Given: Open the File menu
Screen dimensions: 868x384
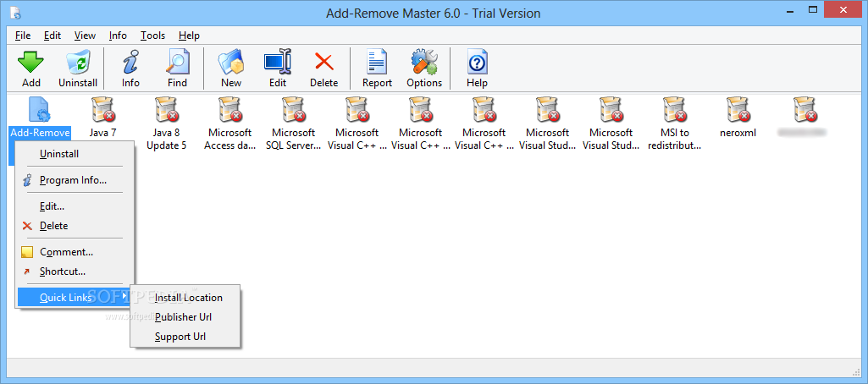Looking at the screenshot, I should coord(23,36).
